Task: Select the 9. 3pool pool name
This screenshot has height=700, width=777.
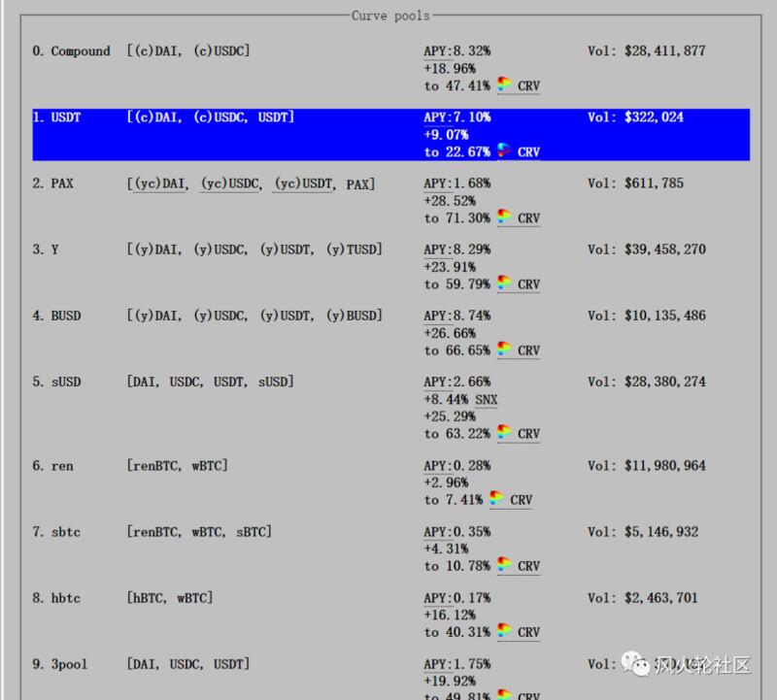Action: click(60, 664)
